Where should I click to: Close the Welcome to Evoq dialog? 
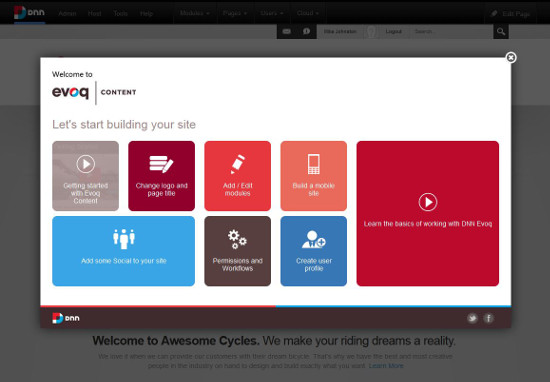[x=511, y=58]
